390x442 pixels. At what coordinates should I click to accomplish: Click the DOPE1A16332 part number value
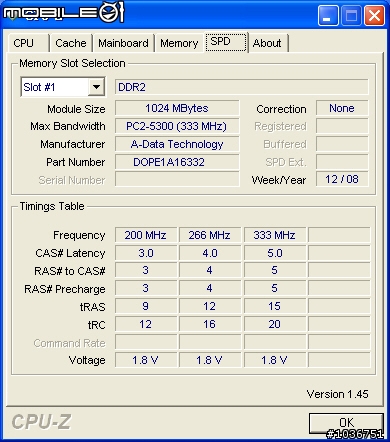pyautogui.click(x=177, y=162)
